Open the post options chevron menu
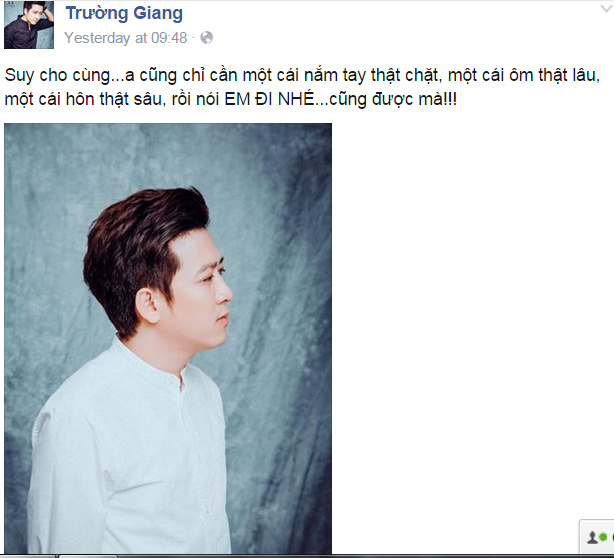This screenshot has width=614, height=558. point(607,9)
